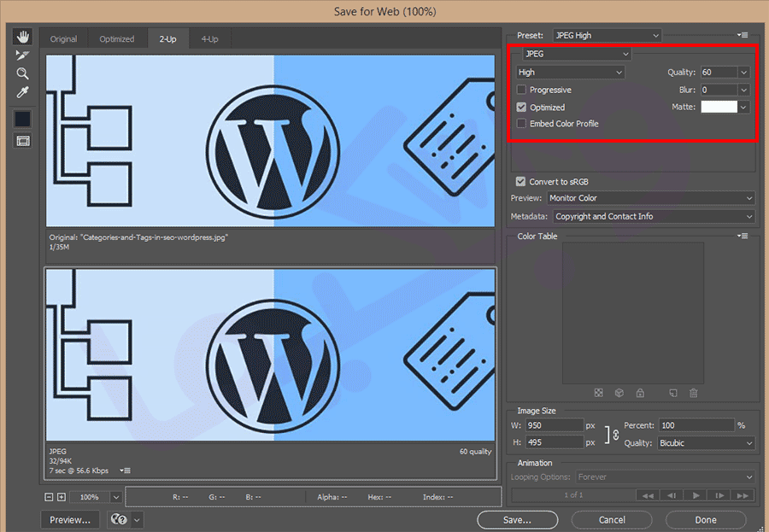Select the Zoom tool
The image size is (769, 532).
click(22, 73)
